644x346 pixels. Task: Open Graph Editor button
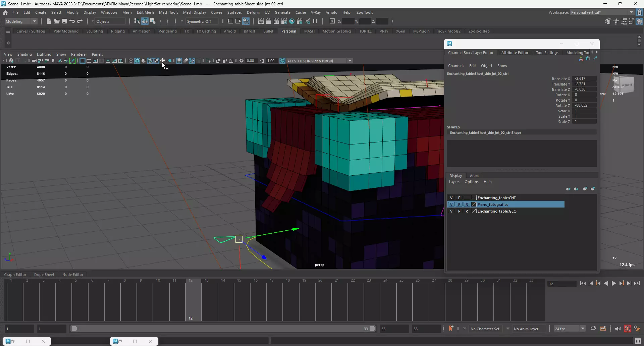click(15, 275)
